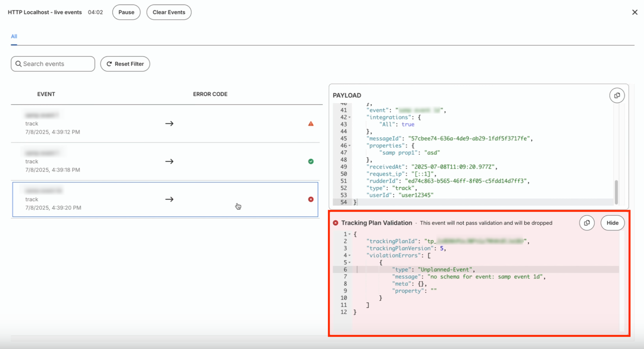This screenshot has height=349, width=644.
Task: Focus the Search events input field
Action: coord(53,64)
